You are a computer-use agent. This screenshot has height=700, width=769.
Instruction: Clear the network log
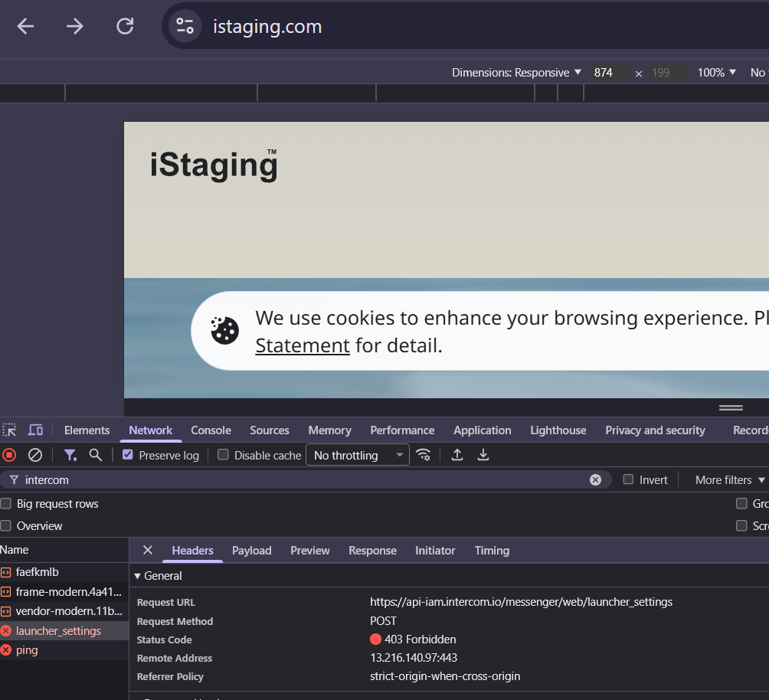pyautogui.click(x=35, y=455)
